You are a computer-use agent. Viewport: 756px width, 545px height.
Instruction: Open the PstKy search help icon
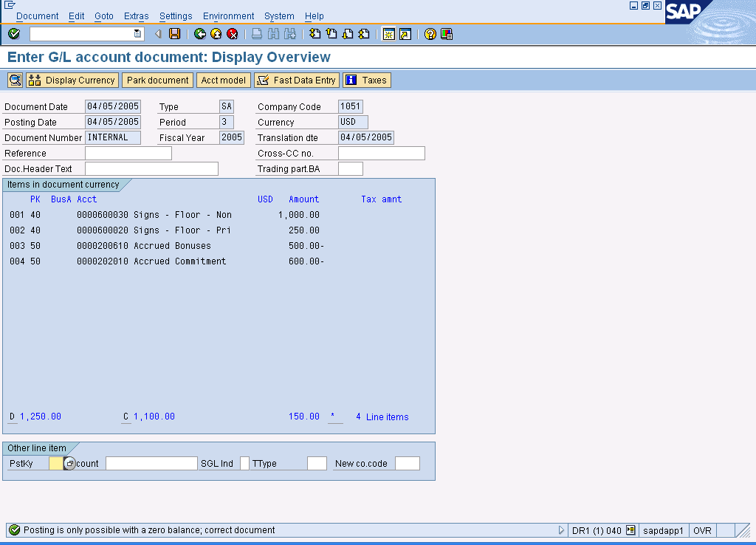(69, 464)
